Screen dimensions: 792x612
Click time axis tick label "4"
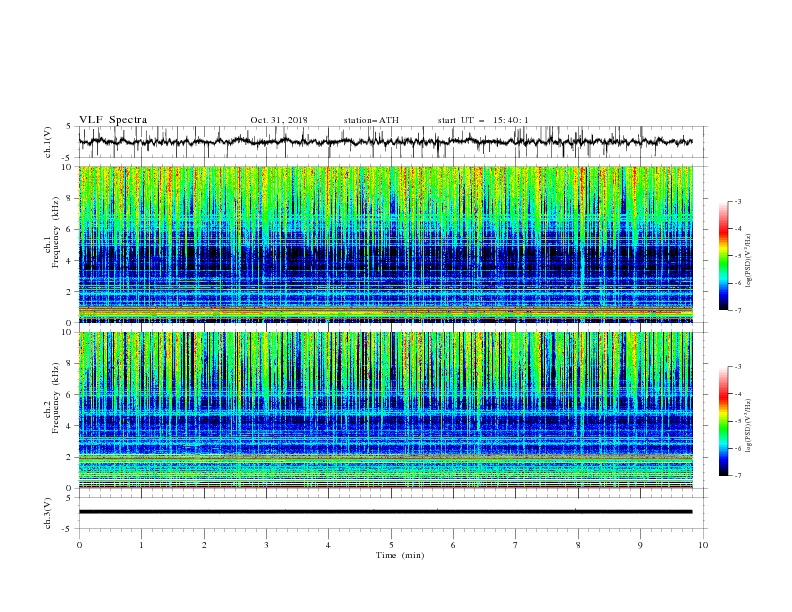[328, 545]
